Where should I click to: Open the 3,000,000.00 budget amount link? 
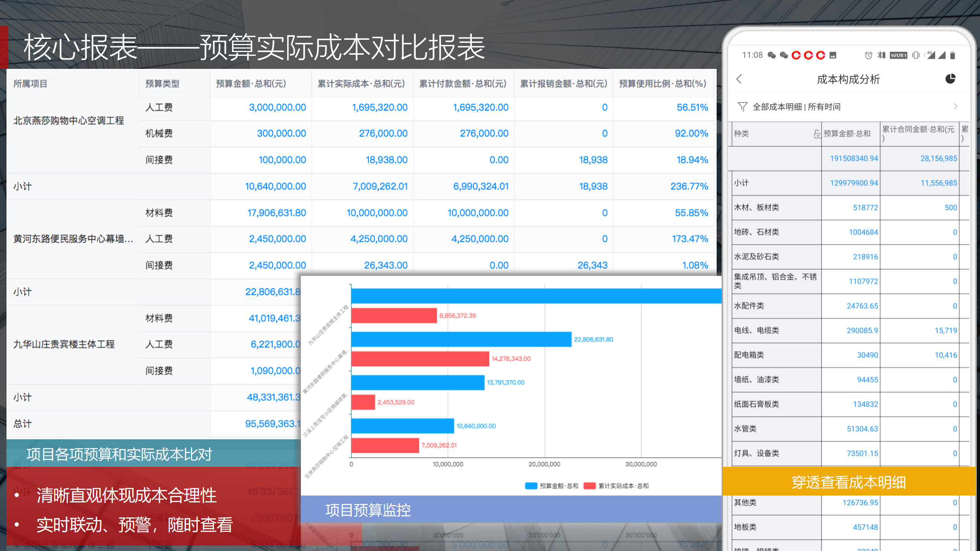pyautogui.click(x=277, y=108)
